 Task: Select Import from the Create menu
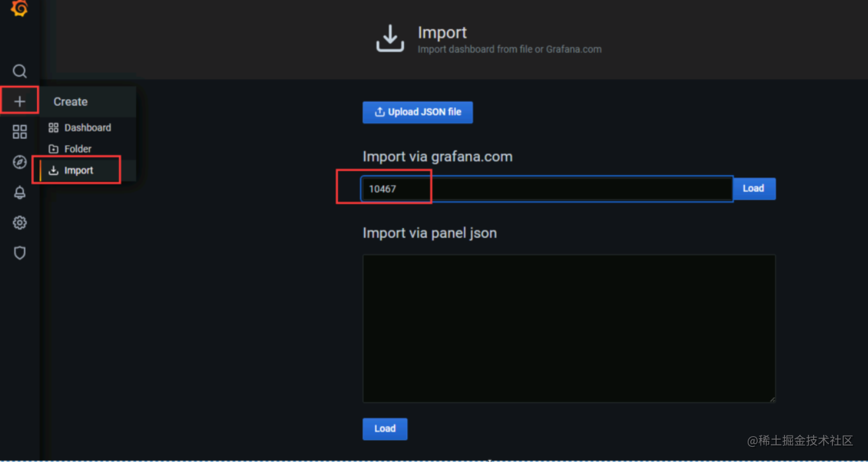[x=79, y=170]
